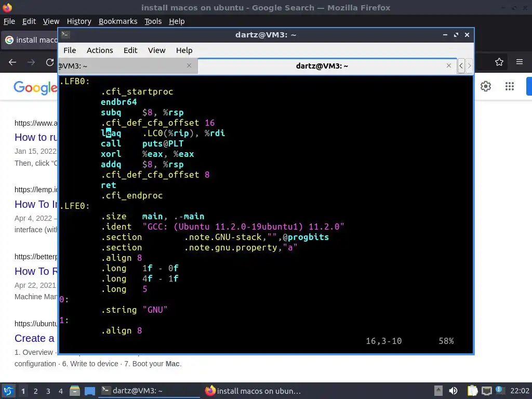
Task: Open Google search settings gear
Action: [486, 86]
